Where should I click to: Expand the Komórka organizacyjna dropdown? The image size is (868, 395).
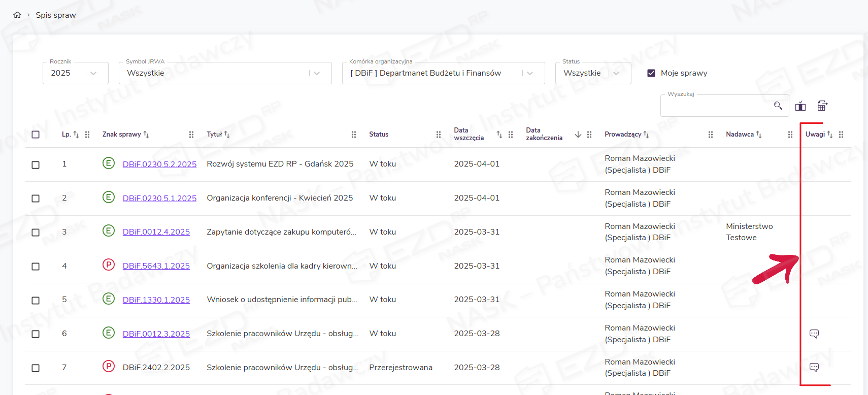click(530, 73)
